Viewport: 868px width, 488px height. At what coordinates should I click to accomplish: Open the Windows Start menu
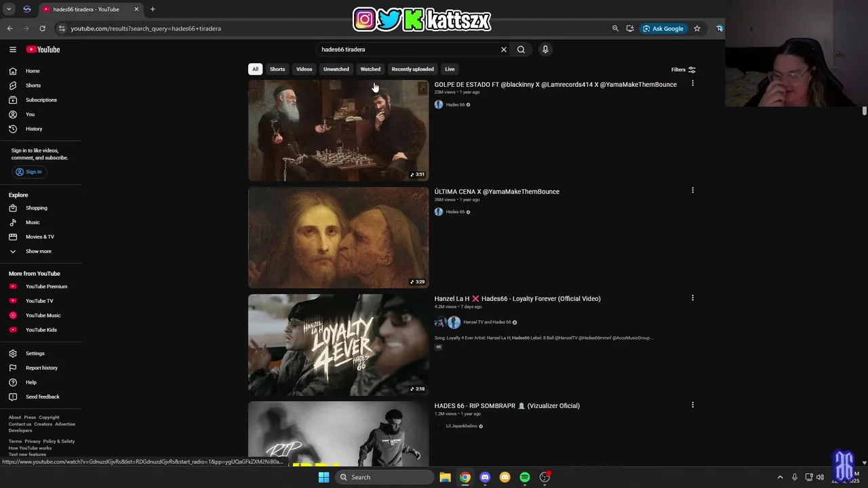click(323, 477)
